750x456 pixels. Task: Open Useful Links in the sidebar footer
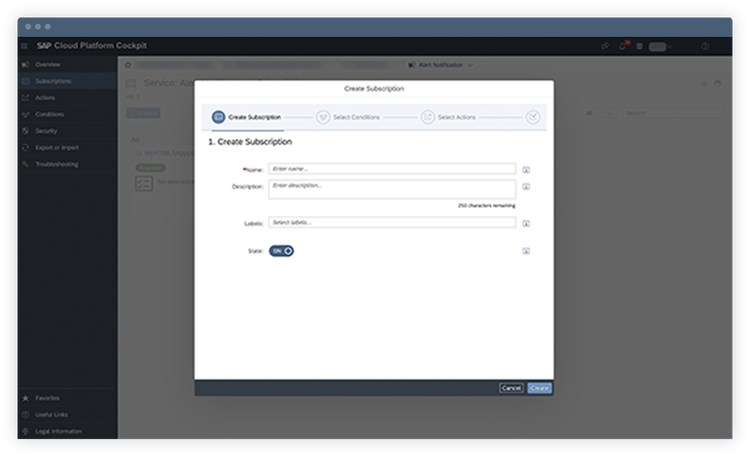(67, 415)
